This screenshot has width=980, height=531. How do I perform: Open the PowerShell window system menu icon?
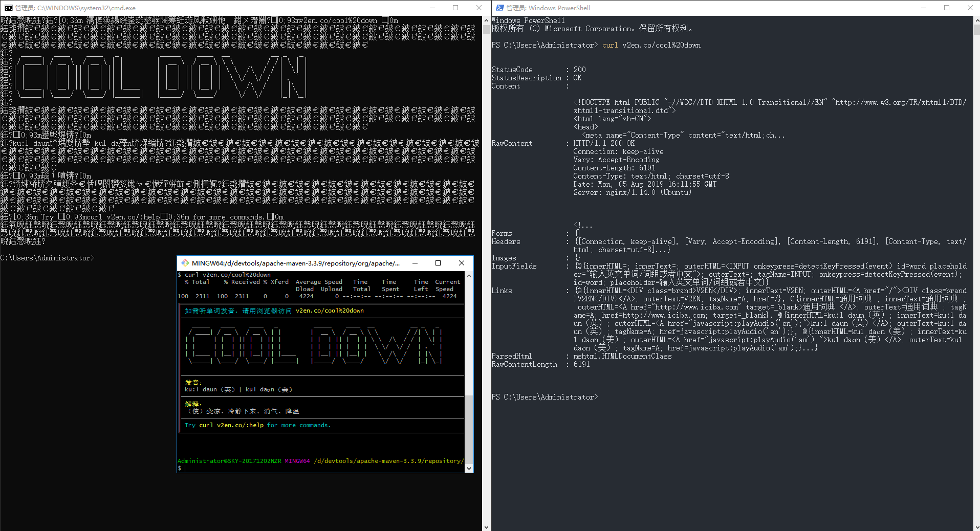click(499, 8)
